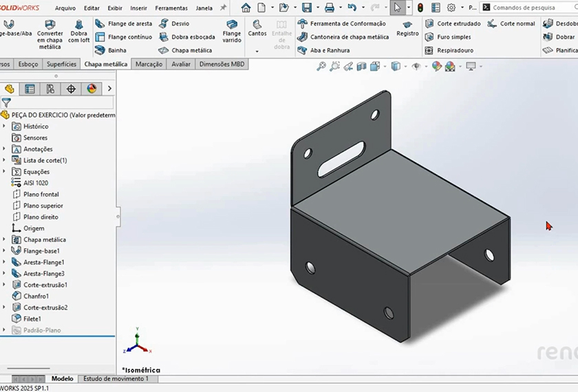Expand the Lista de corte(1) folder
This screenshot has width=578, height=392.
(x=4, y=160)
